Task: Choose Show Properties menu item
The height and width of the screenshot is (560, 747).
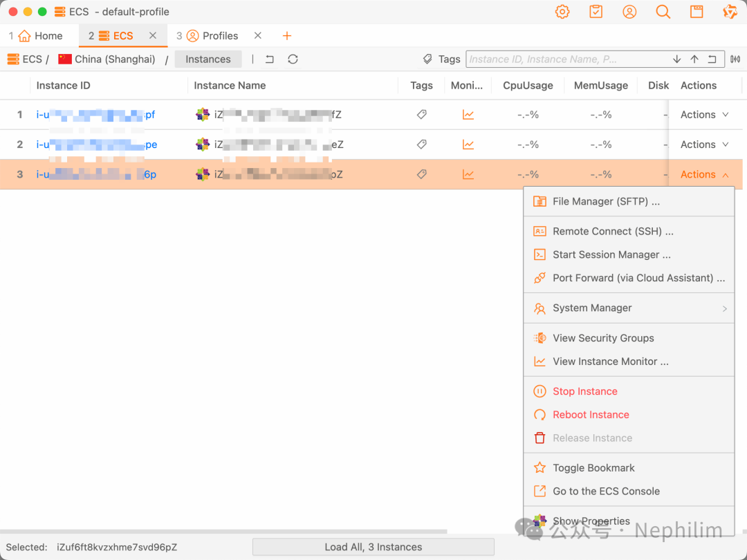Action: click(629, 521)
